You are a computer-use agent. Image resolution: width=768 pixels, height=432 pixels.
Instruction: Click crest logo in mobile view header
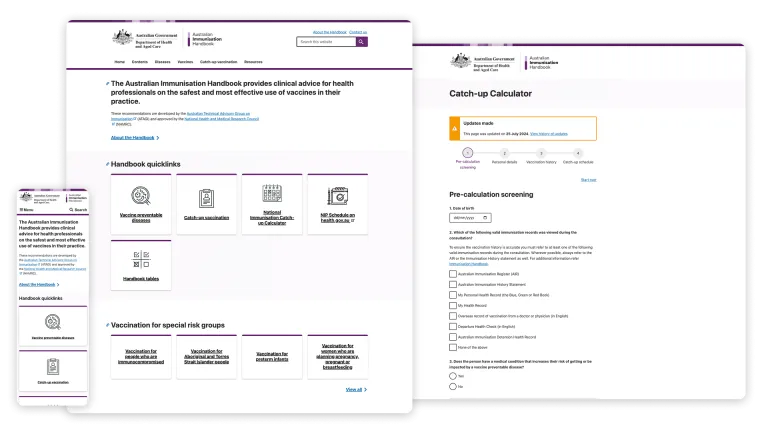click(25, 197)
